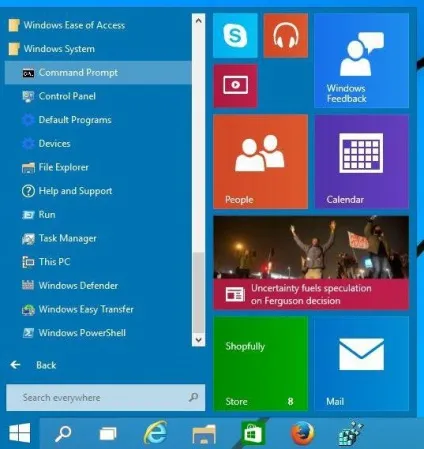This screenshot has width=424, height=449.
Task: Launch Firefox from the taskbar
Action: [303, 433]
